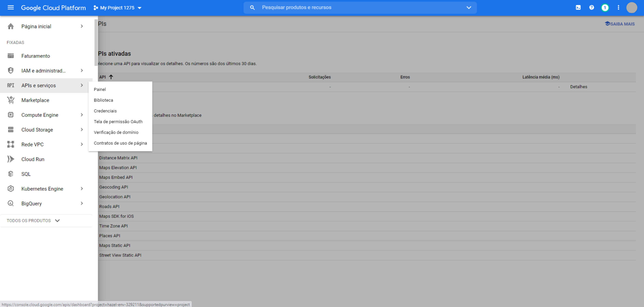The width and height of the screenshot is (644, 307).
Task: Click the Cloud Run icon
Action: (x=11, y=159)
